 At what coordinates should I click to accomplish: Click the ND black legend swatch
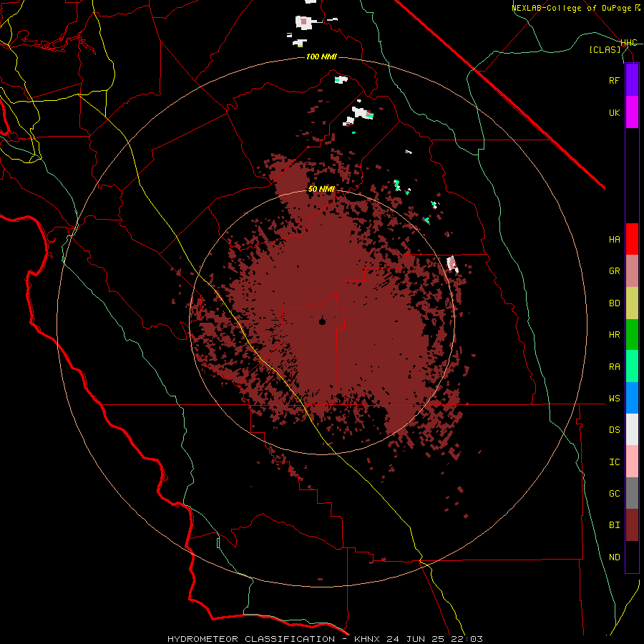click(x=632, y=557)
